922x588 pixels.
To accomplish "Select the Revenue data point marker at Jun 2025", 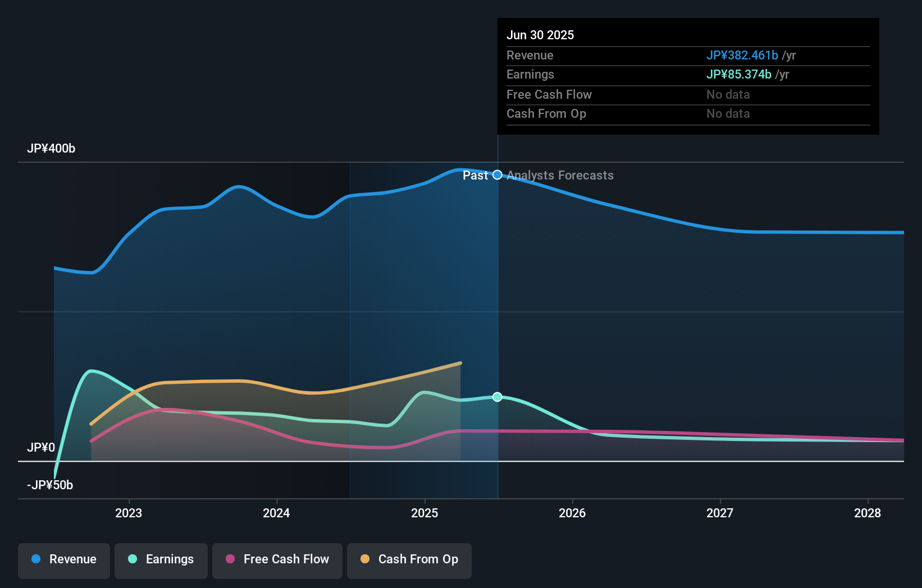I will 497,175.
